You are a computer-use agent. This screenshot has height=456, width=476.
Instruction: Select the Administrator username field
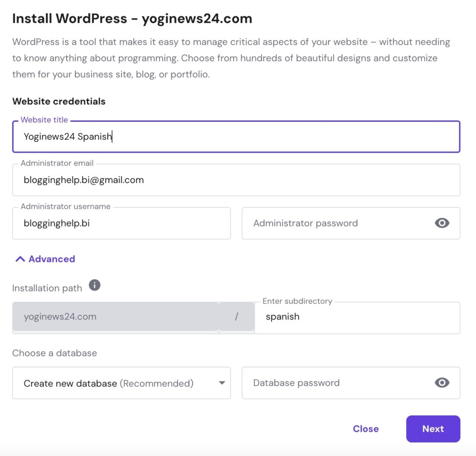pos(121,223)
